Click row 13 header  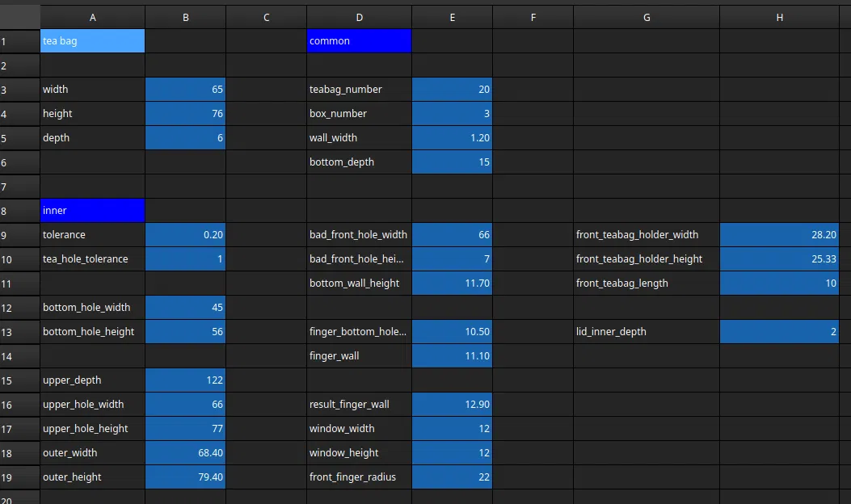click(x=19, y=332)
